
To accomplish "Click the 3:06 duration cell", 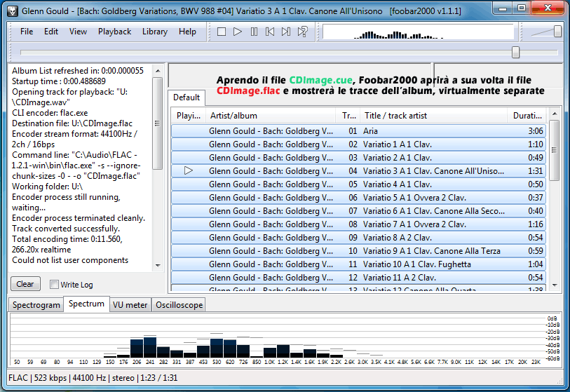I will (x=536, y=131).
